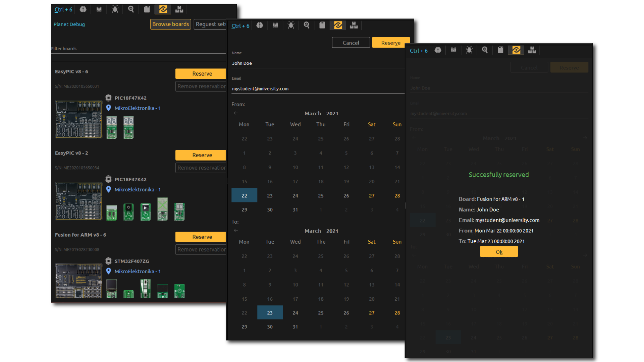644x362 pixels.
Task: Select the highlighted 22 in the From calendar
Action: (244, 195)
